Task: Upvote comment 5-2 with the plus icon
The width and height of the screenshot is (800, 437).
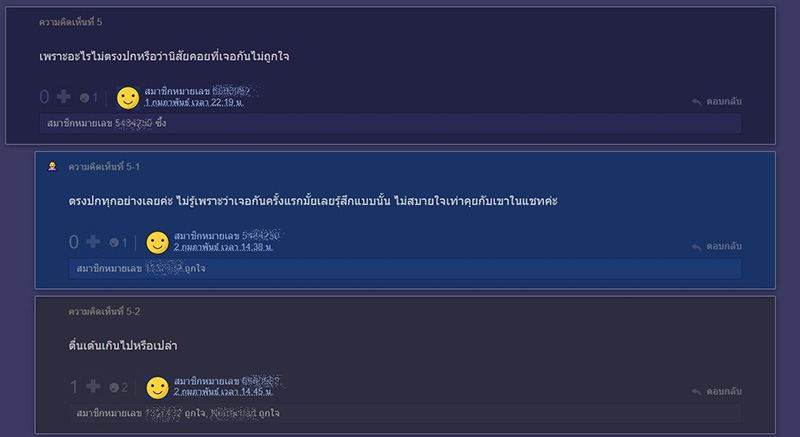Action: 93,387
